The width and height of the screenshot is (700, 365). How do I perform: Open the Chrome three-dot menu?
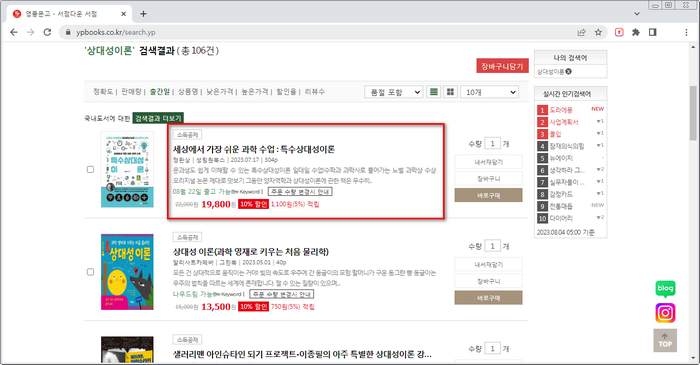point(686,32)
